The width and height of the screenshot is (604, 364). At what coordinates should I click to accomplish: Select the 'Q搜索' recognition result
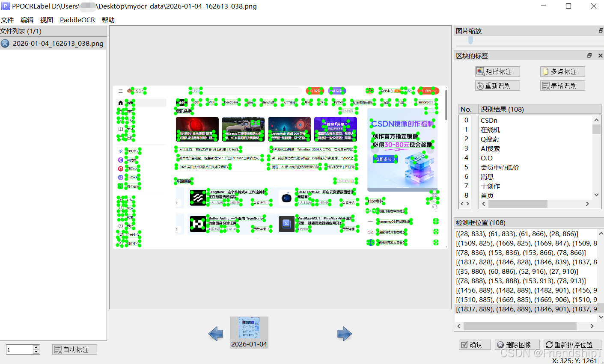(536, 139)
